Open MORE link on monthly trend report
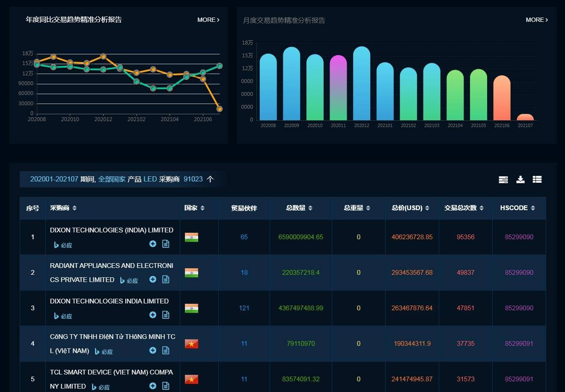Screen dimensions: 565x392 click(x=537, y=20)
